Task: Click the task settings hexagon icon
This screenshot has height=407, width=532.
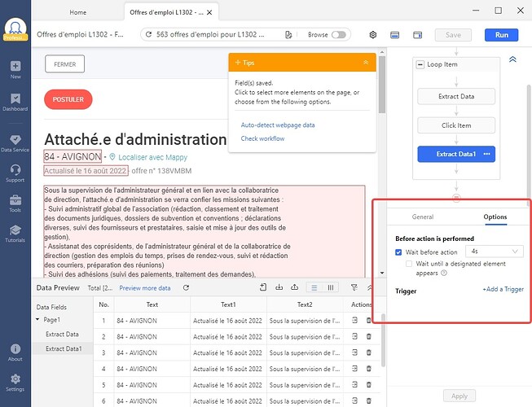Action: (x=373, y=34)
